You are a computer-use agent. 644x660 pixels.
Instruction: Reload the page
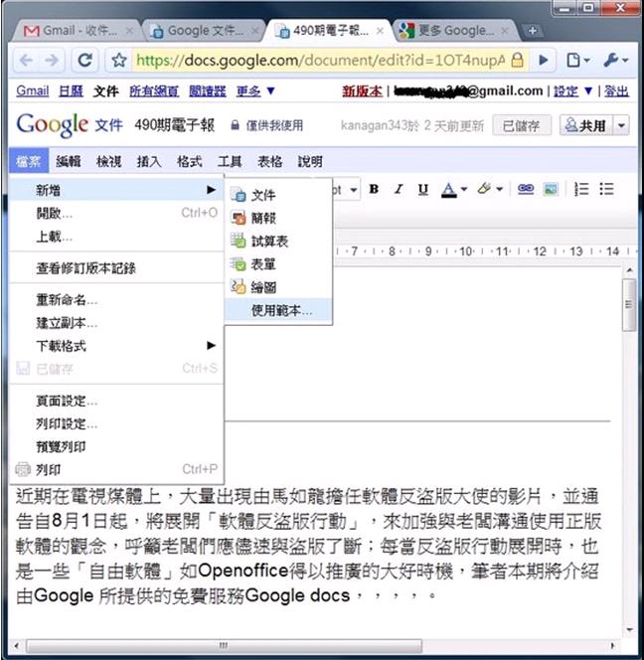[85, 61]
